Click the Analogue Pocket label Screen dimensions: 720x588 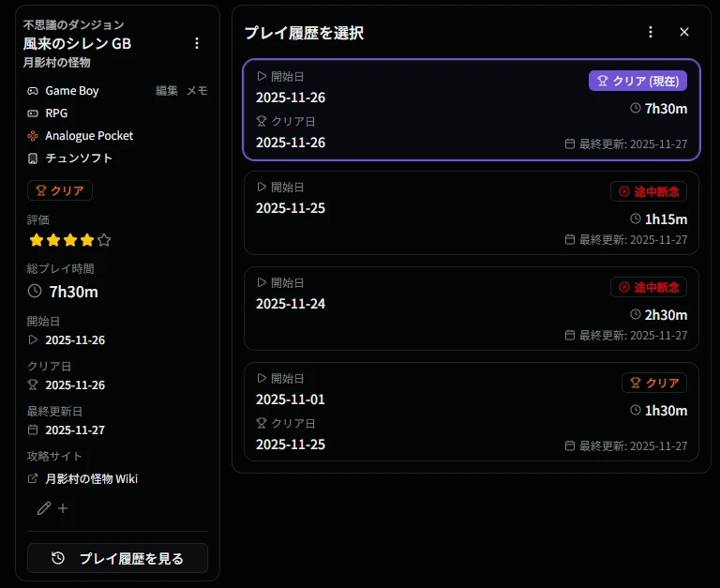[89, 136]
